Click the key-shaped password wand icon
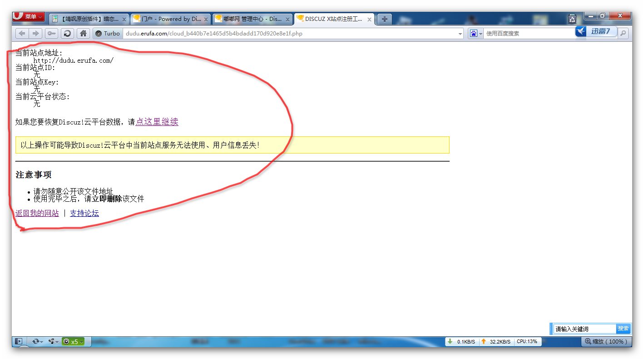This screenshot has height=359, width=644. coord(51,33)
